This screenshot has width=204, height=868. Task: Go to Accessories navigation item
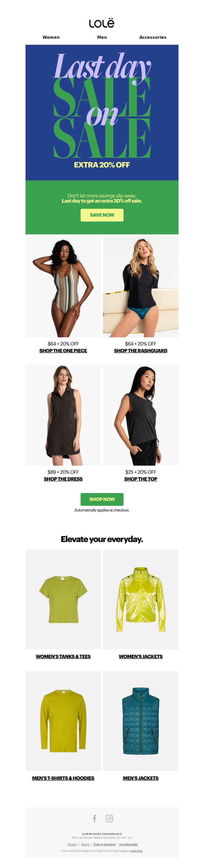(x=153, y=37)
